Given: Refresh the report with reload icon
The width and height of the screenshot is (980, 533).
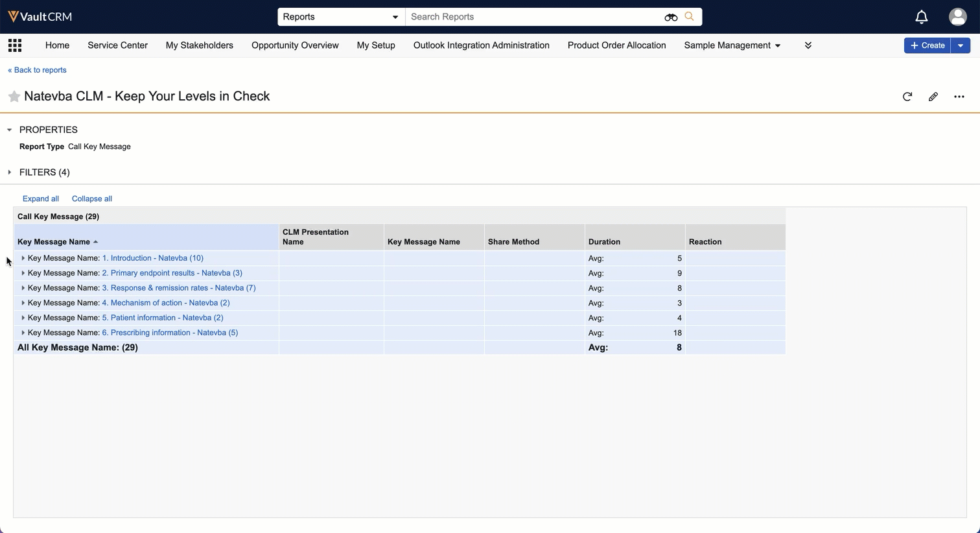Looking at the screenshot, I should coord(907,97).
